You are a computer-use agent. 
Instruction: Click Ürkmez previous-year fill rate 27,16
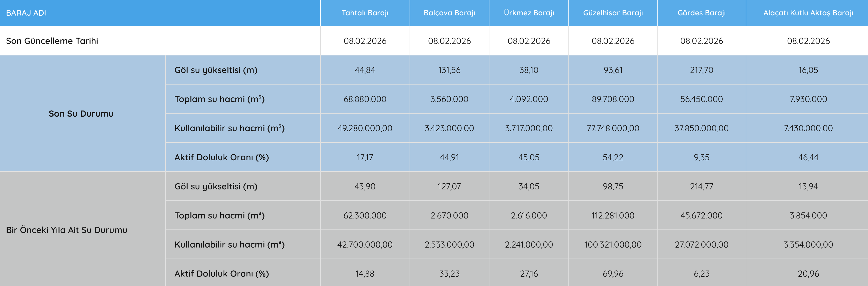pos(529,274)
